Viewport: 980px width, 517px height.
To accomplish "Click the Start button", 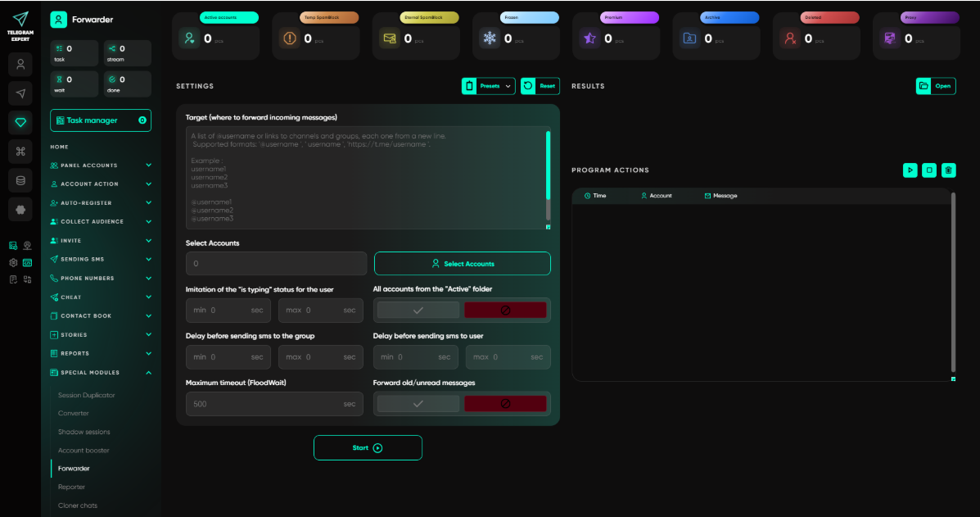I will tap(368, 447).
